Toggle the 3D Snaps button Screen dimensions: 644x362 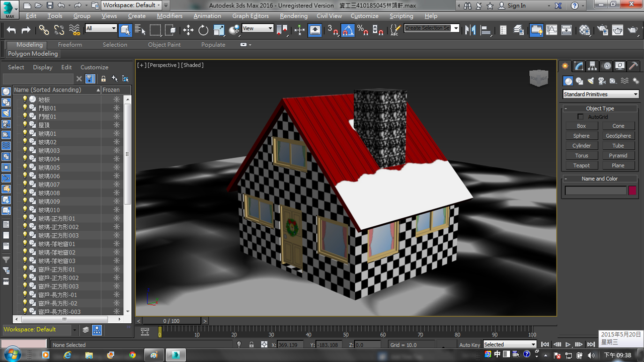coord(333,30)
